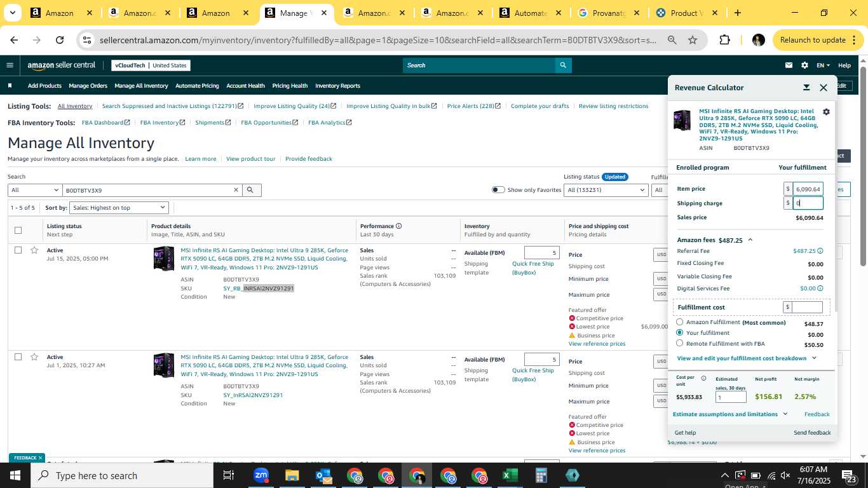Image resolution: width=868 pixels, height=488 pixels.
Task: Choose Remote Fulfillment with FBA option
Action: [x=680, y=343]
